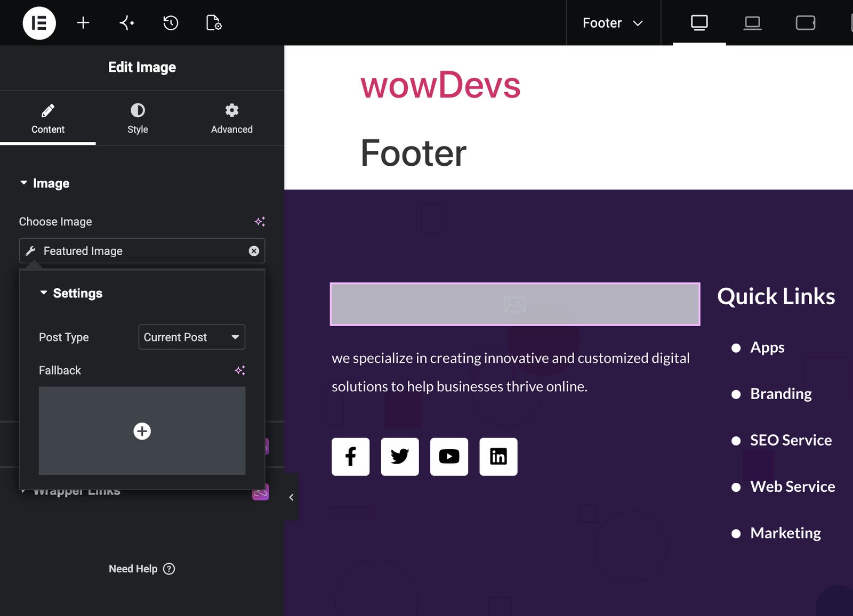Click the YouTube social icon
The image size is (853, 616).
click(x=449, y=457)
